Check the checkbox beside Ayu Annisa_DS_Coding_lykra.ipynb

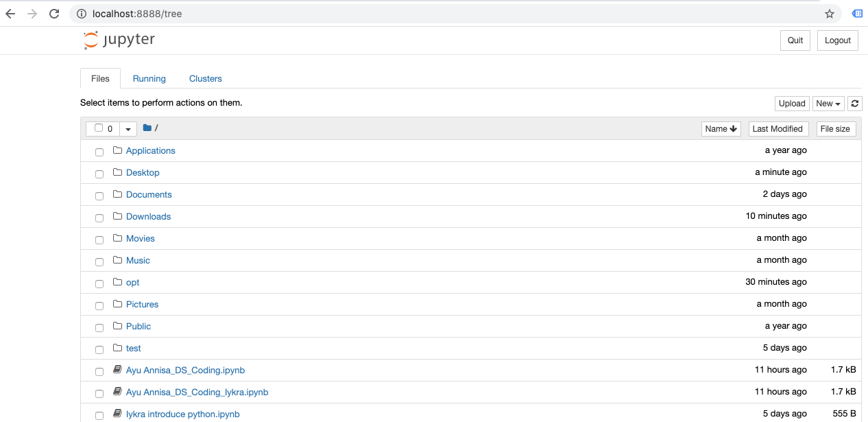(99, 393)
